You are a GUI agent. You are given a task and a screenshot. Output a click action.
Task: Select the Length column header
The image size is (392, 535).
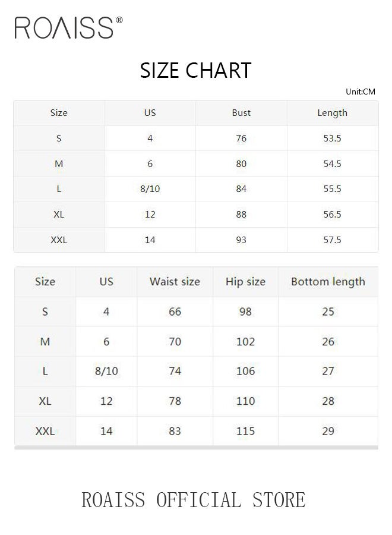tap(332, 113)
